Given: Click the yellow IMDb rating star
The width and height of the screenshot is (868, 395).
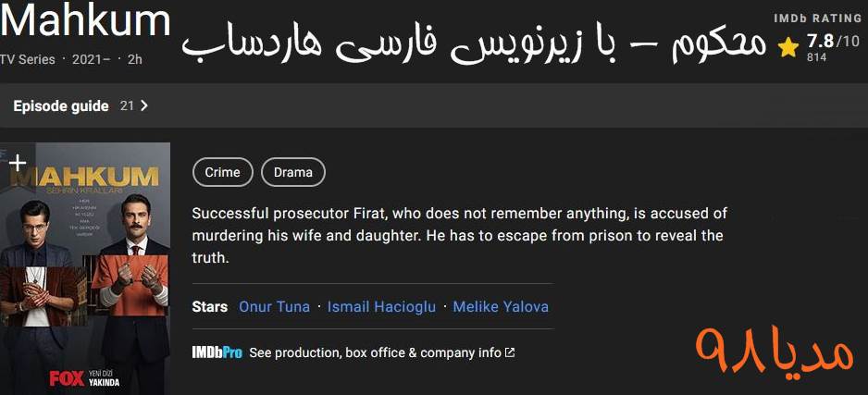Looking at the screenshot, I should pyautogui.click(x=788, y=47).
